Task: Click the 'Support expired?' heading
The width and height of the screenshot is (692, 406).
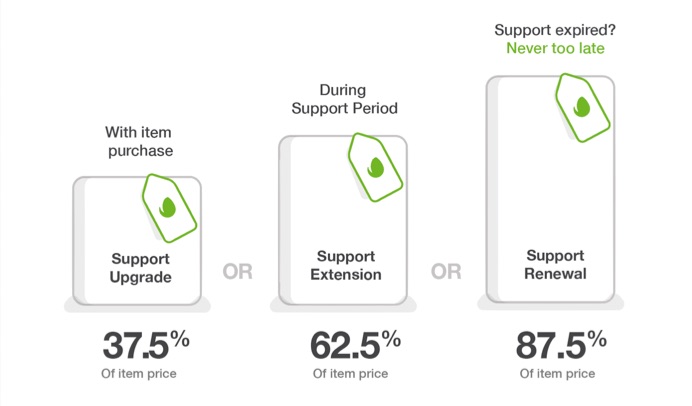Action: click(x=555, y=30)
